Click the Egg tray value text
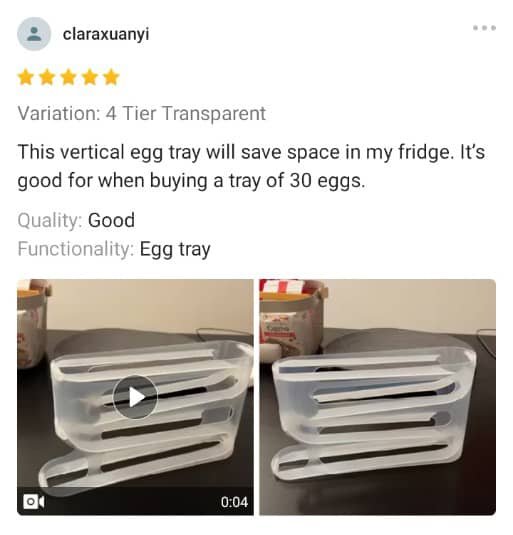513x535 pixels. tap(175, 250)
